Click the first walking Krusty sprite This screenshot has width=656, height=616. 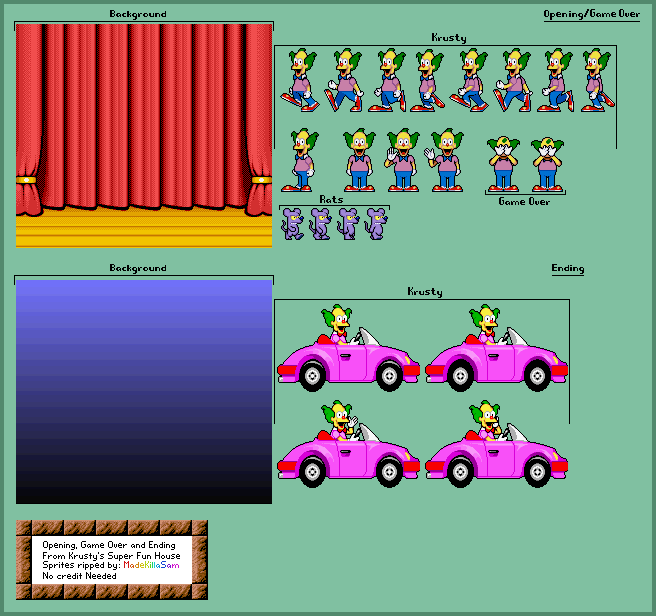[x=300, y=80]
